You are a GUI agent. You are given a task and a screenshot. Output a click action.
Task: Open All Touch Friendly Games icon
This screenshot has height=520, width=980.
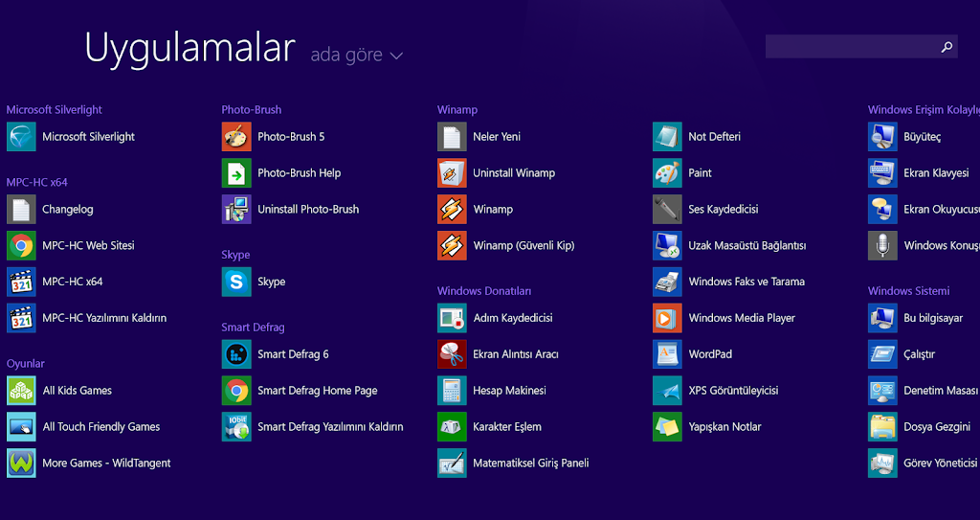click(x=21, y=427)
